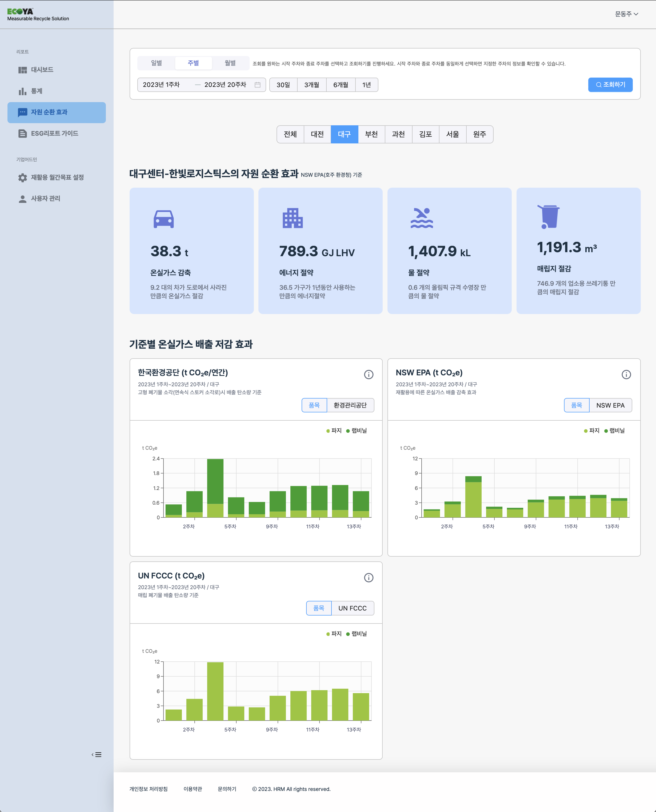Viewport: 656px width, 812px height.
Task: Click the tallest bar in 한국환경공단 chart
Action: coord(215,488)
